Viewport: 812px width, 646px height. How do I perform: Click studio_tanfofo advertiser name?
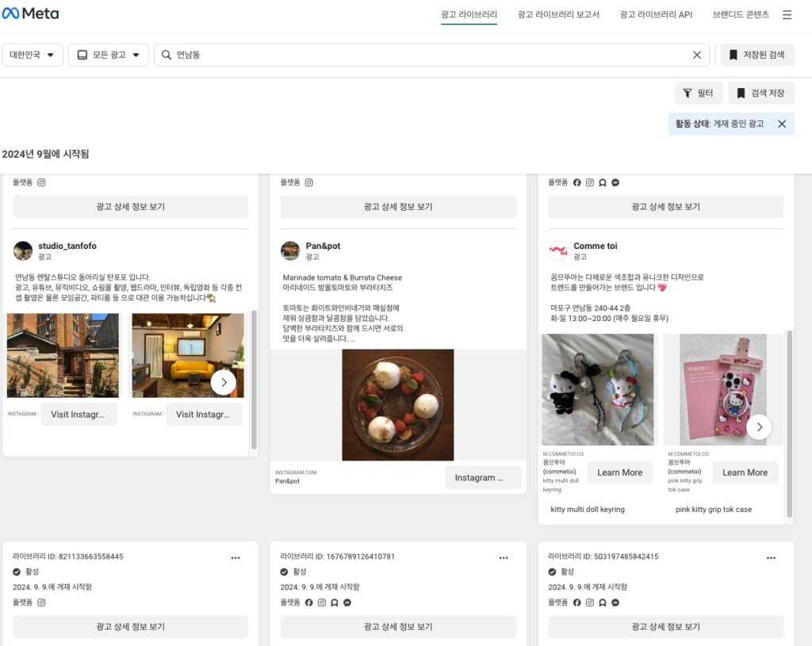pyautogui.click(x=67, y=246)
